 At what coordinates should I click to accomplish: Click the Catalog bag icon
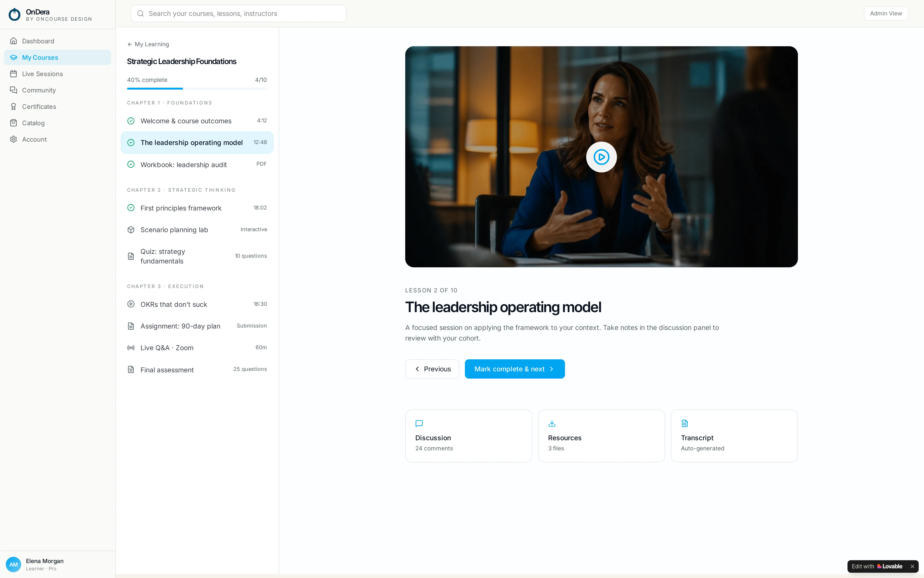[x=13, y=123]
